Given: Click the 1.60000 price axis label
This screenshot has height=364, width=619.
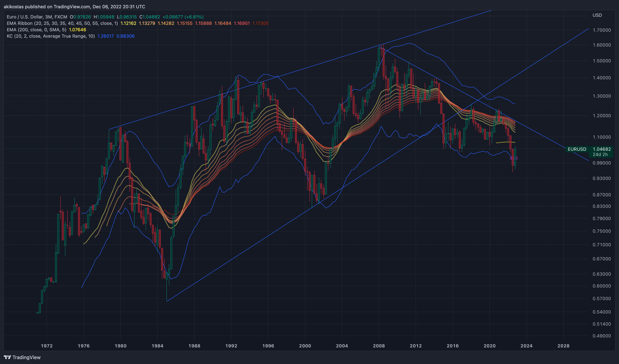Looking at the screenshot, I should click(602, 45).
